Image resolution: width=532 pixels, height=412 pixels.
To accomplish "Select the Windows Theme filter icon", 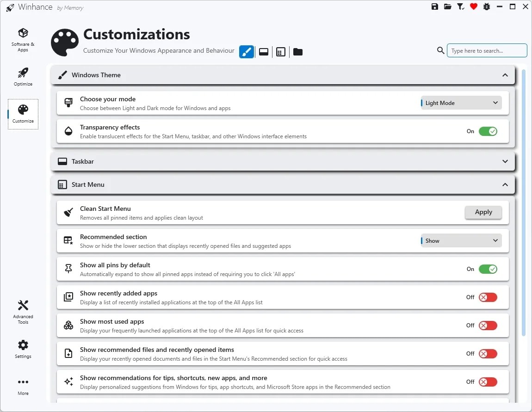I will (x=246, y=52).
